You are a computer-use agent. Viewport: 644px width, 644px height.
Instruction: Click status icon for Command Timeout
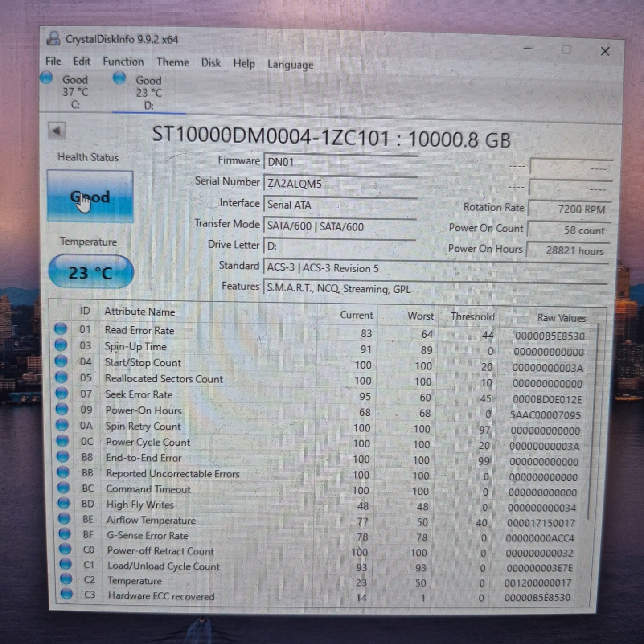pyautogui.click(x=64, y=488)
